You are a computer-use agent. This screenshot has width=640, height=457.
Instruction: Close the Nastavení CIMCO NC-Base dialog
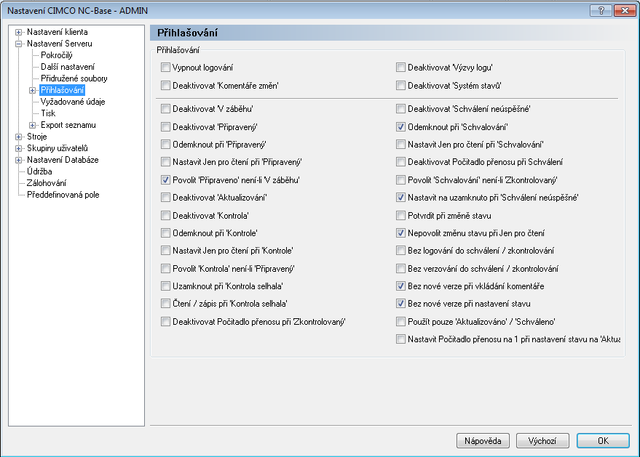[x=624, y=11]
